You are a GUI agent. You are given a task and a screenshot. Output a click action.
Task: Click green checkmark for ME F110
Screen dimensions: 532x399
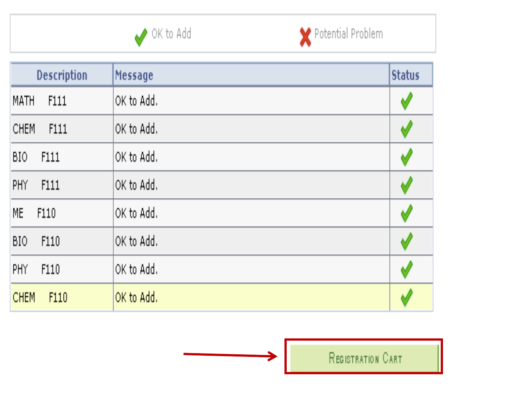point(407,213)
